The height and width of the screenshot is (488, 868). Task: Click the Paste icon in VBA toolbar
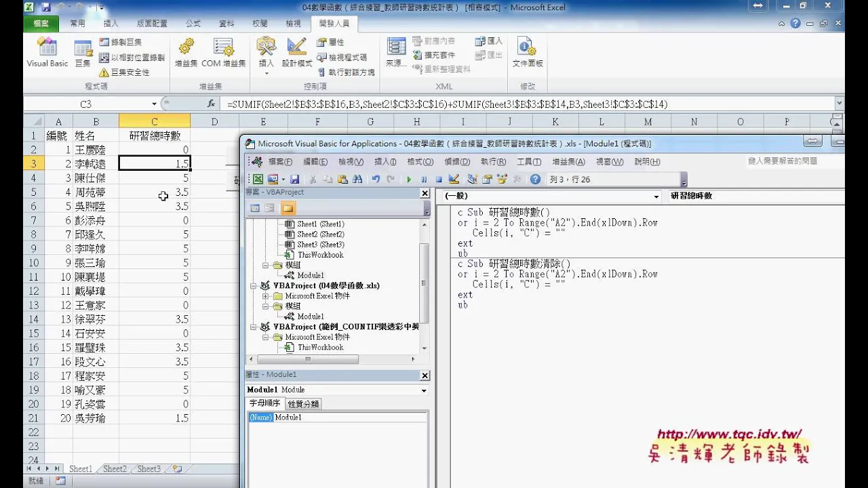click(342, 180)
